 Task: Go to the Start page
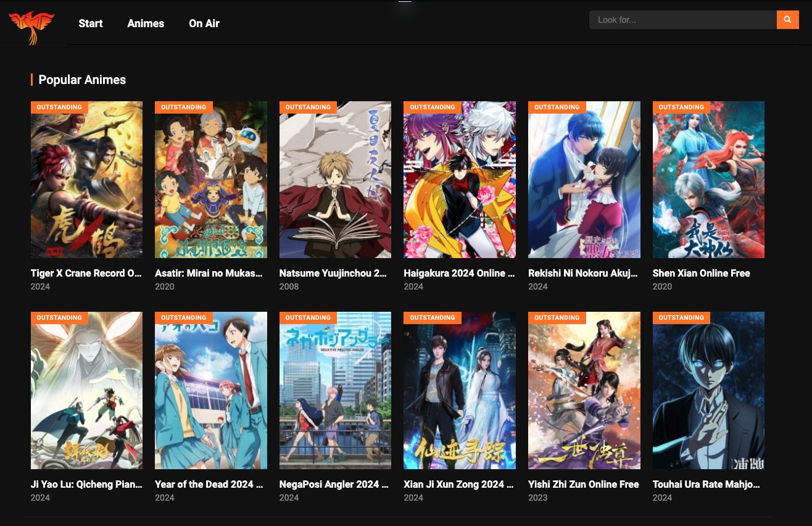[x=90, y=23]
